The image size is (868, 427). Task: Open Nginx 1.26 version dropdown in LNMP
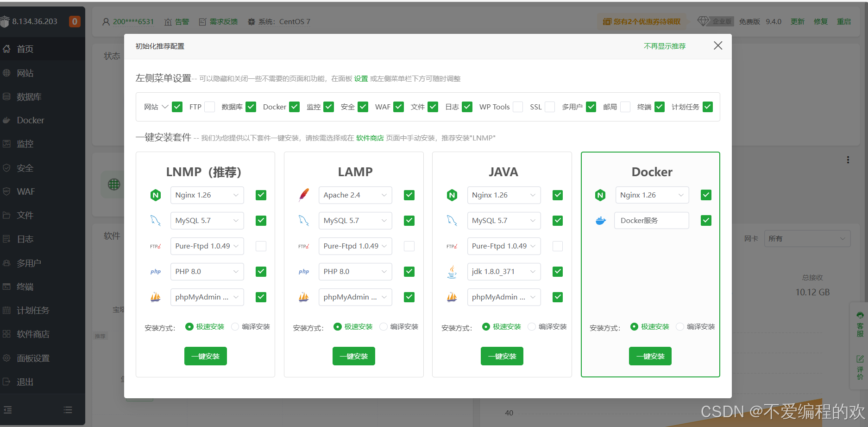click(x=207, y=195)
